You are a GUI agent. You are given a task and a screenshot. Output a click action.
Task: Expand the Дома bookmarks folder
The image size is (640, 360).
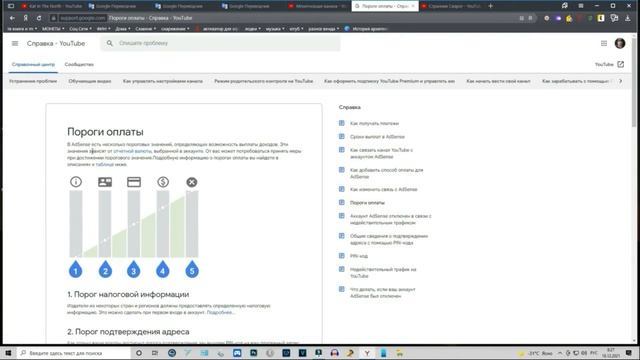122,29
